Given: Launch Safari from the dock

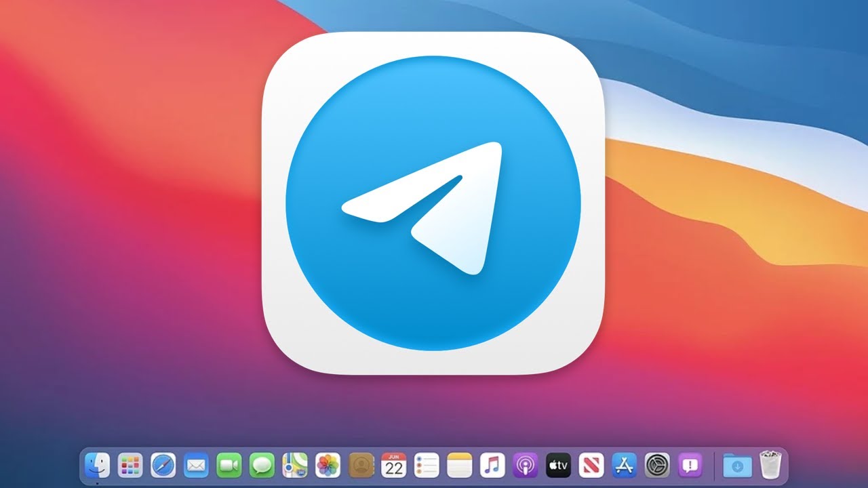Looking at the screenshot, I should click(x=163, y=465).
